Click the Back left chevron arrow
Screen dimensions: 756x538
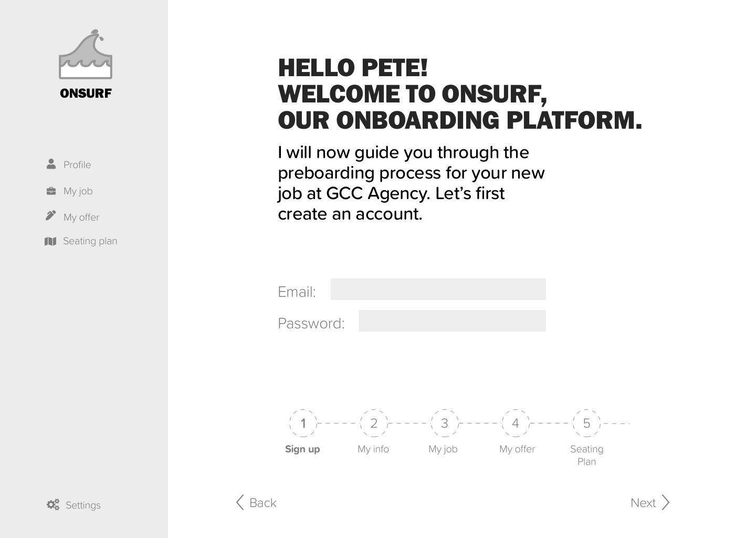pyautogui.click(x=240, y=502)
